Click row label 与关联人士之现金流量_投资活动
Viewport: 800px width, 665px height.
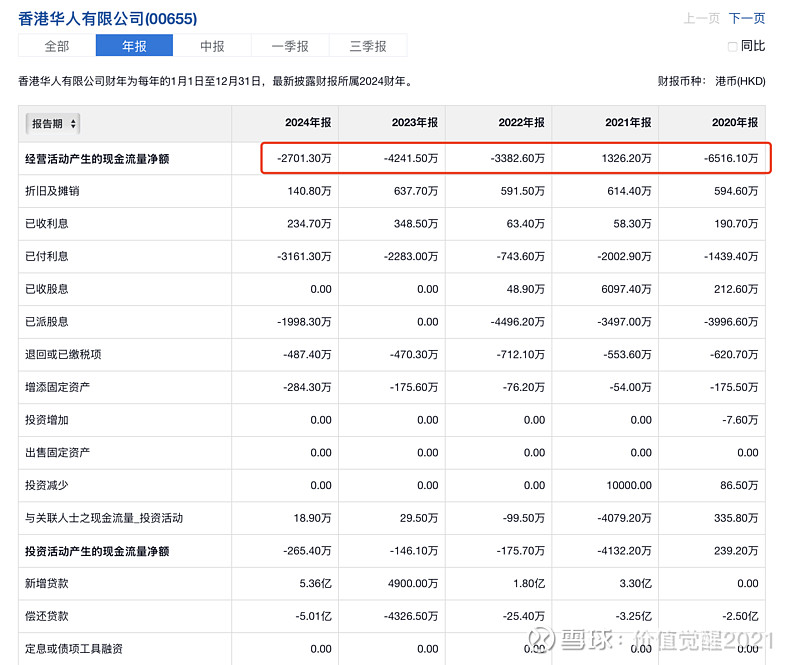[104, 518]
